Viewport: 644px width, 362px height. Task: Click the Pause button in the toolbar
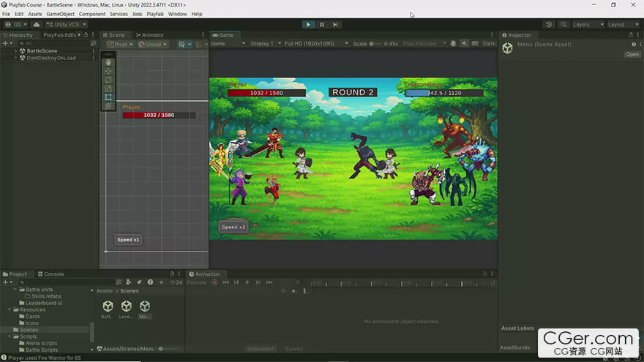(322, 25)
